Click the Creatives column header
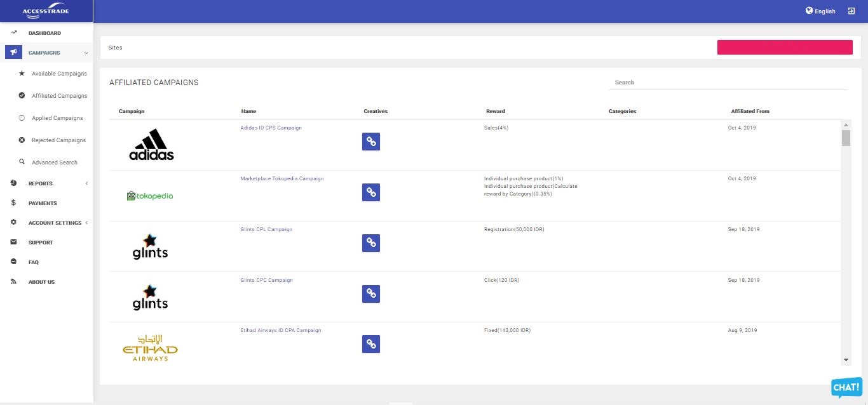 [x=376, y=111]
